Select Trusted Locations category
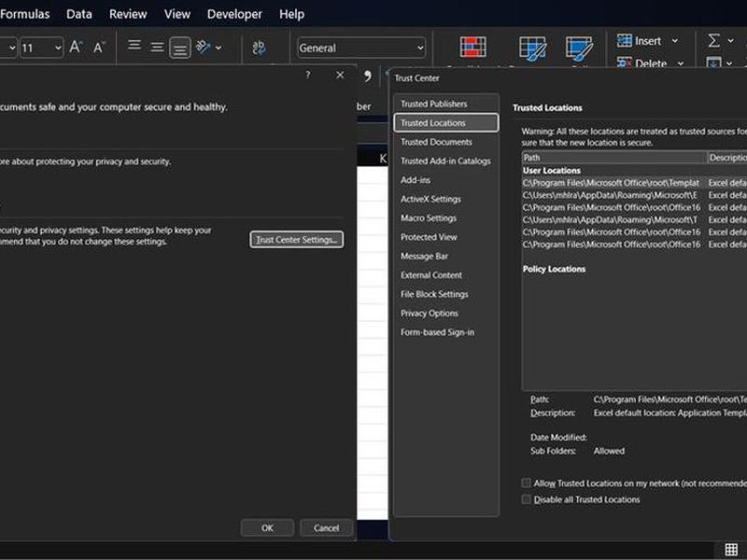Screen dimensions: 747x560 tap(446, 123)
